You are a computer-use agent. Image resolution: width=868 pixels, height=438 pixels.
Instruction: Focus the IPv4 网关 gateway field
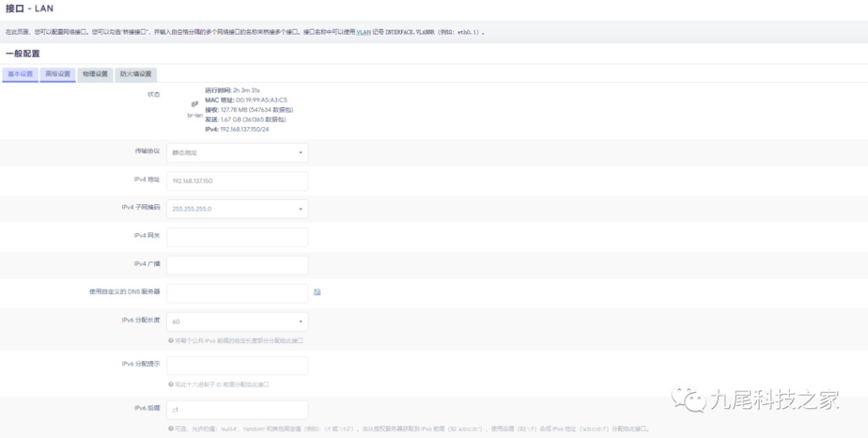point(236,236)
